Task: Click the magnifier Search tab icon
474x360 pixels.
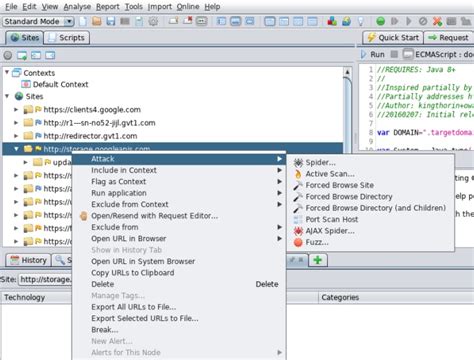Action: [60, 260]
